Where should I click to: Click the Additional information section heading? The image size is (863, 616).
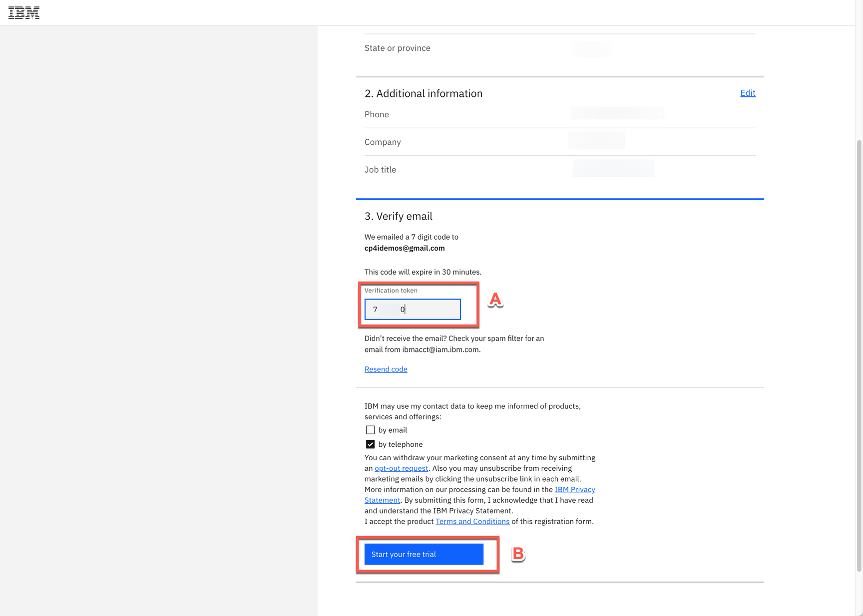coord(424,93)
